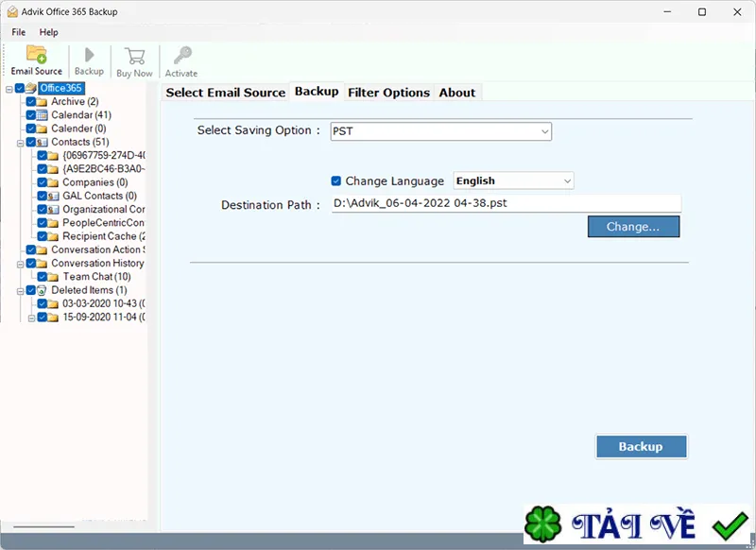Select the Calender (0) tree item
The image size is (756, 550).
click(78, 129)
